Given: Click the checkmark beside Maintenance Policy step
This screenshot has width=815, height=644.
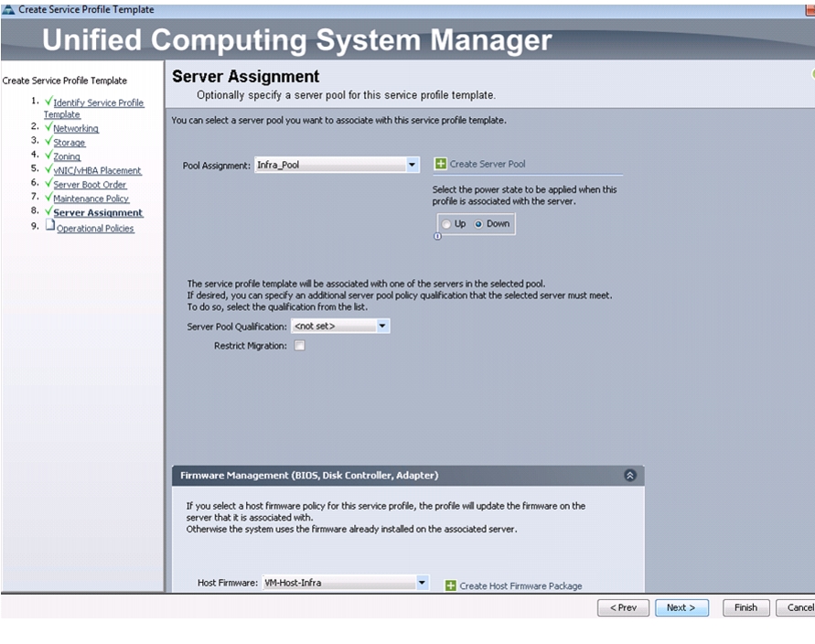Looking at the screenshot, I should 48,197.
